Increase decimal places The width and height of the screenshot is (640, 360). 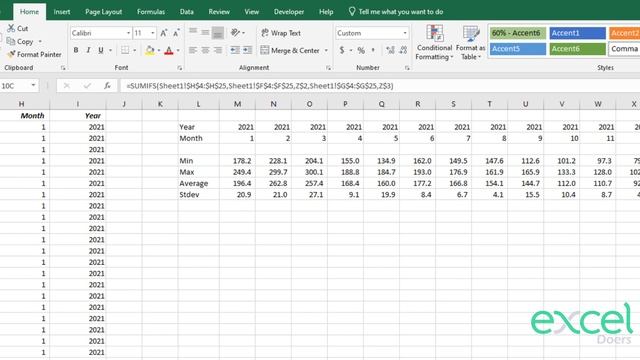pyautogui.click(x=390, y=50)
